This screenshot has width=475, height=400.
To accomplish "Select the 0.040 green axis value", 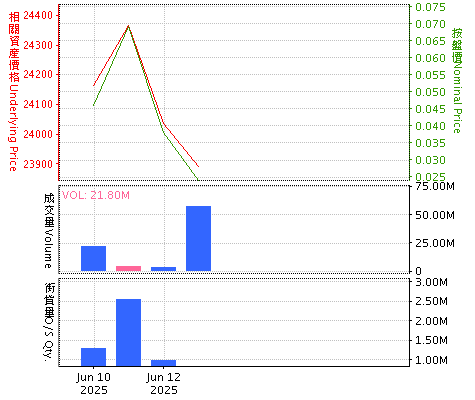I will 430,126.
